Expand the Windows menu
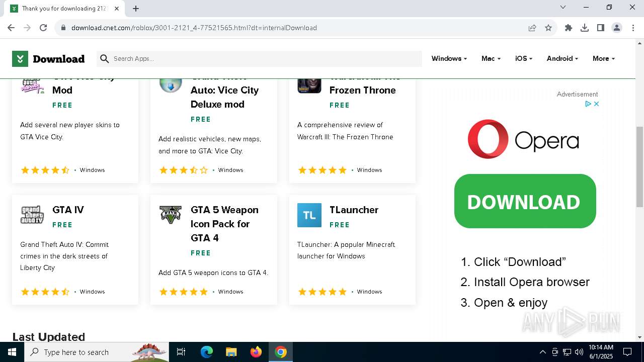This screenshot has height=362, width=644. [449, 59]
